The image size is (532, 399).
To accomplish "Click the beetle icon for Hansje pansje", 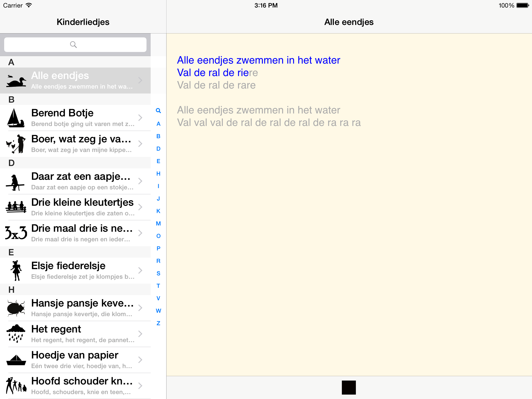I will tap(16, 308).
